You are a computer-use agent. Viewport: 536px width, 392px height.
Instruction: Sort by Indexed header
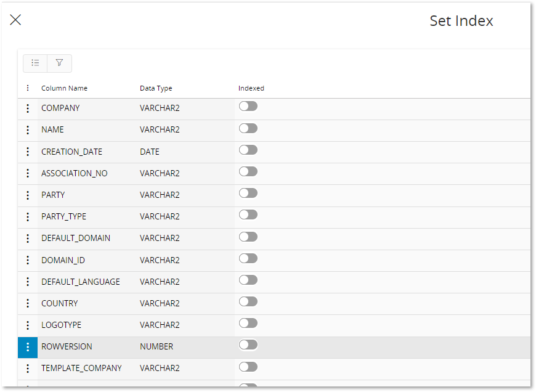click(x=251, y=88)
